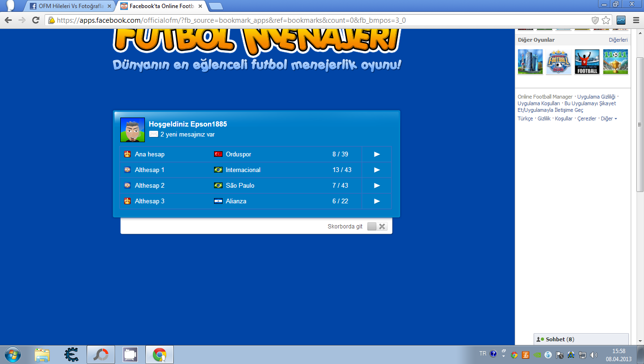Viewport: 644px width, 364px height.
Task: Select the Althesap 3 account name
Action: 150,201
